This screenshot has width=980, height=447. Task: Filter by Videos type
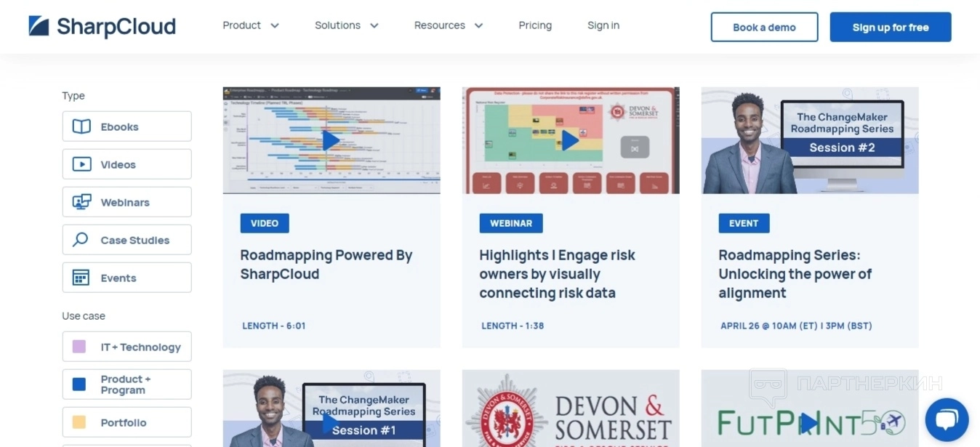127,164
